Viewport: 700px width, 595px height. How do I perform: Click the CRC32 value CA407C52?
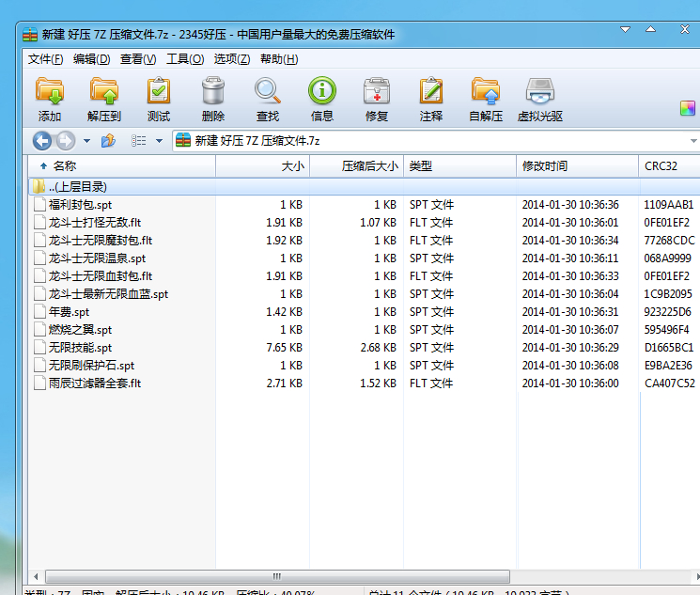(670, 384)
